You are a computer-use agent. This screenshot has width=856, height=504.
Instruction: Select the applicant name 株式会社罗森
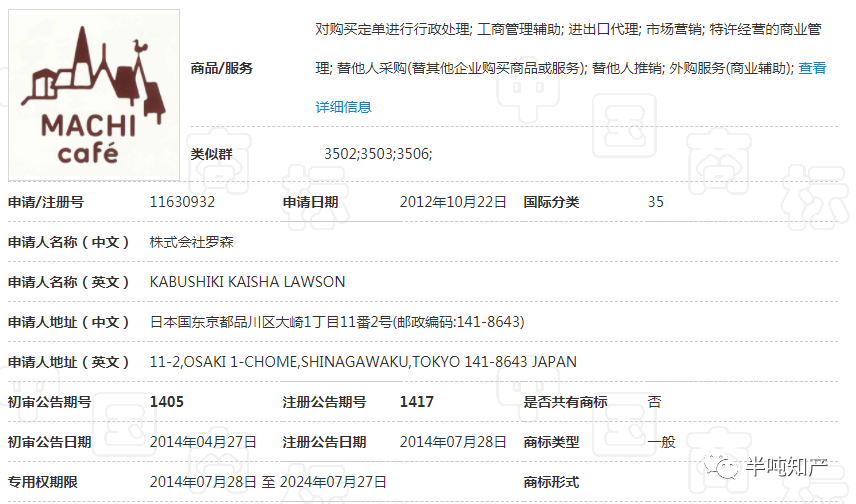click(x=192, y=242)
